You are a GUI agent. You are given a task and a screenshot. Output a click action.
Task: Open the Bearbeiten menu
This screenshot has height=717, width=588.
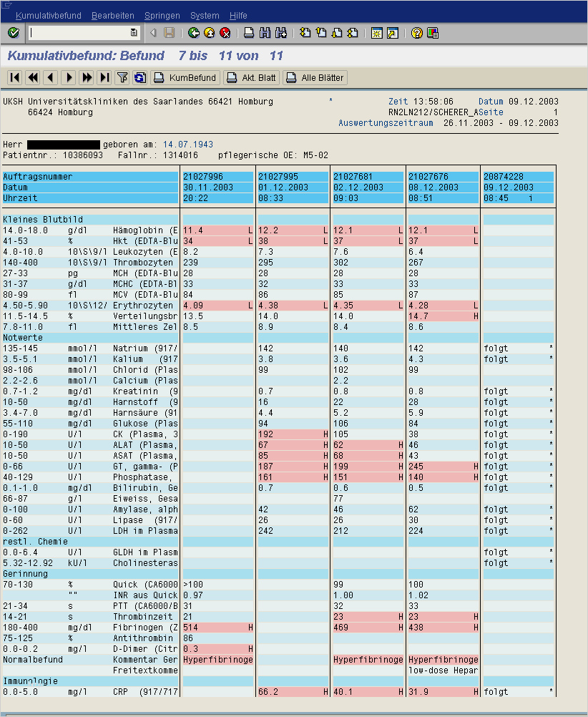pyautogui.click(x=113, y=16)
